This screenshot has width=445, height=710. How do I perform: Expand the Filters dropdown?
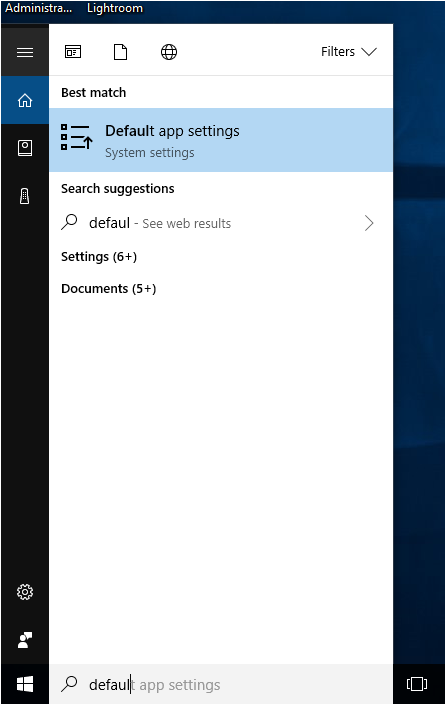click(349, 52)
